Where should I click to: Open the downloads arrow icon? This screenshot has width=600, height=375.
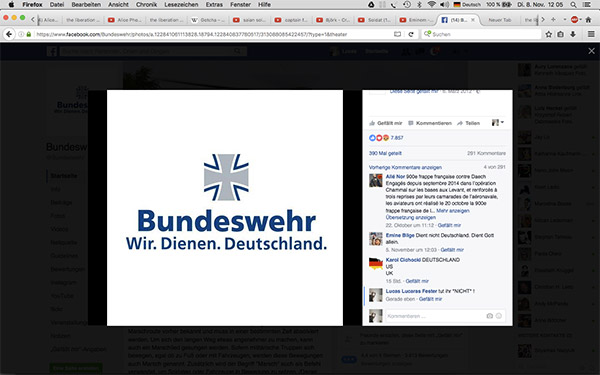pos(573,34)
